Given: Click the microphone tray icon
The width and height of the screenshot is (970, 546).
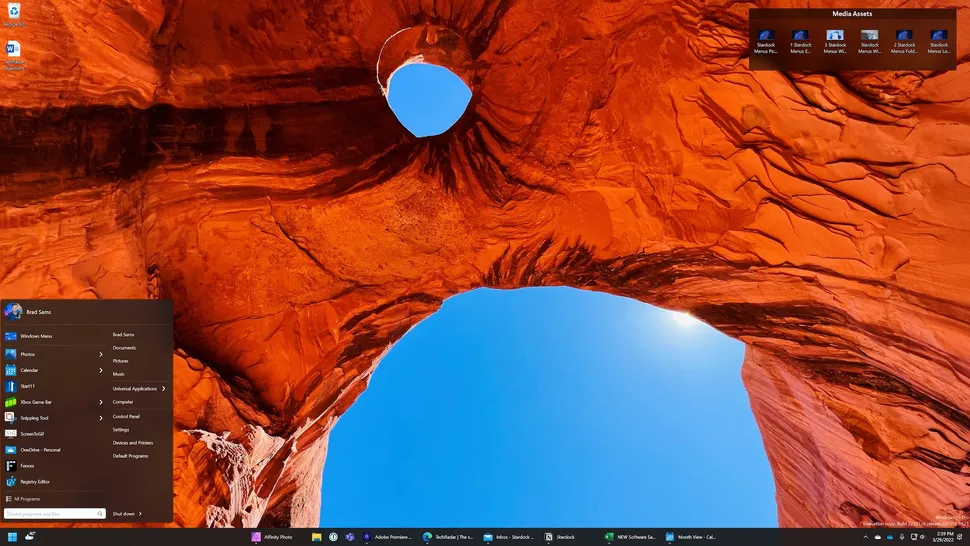Looking at the screenshot, I should point(902,537).
